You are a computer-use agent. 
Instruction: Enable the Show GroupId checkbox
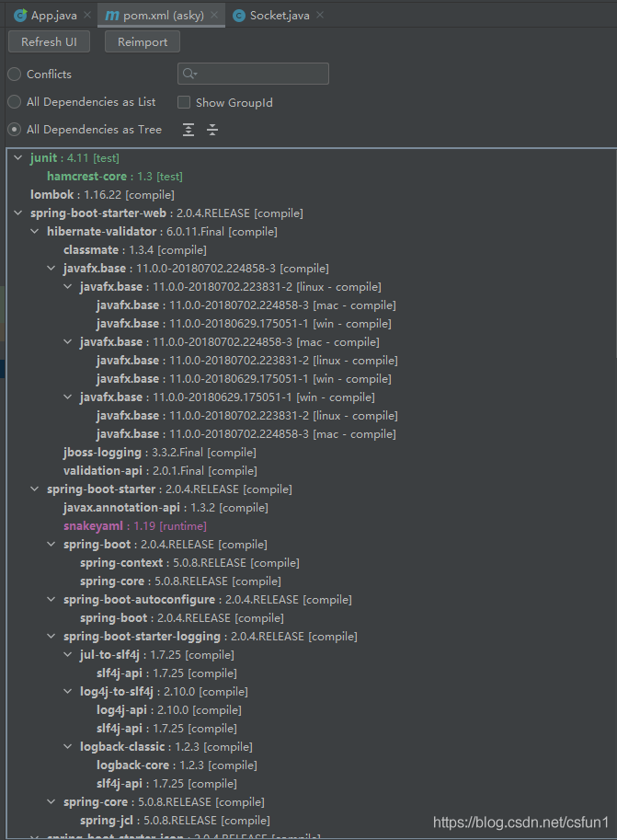[x=184, y=102]
